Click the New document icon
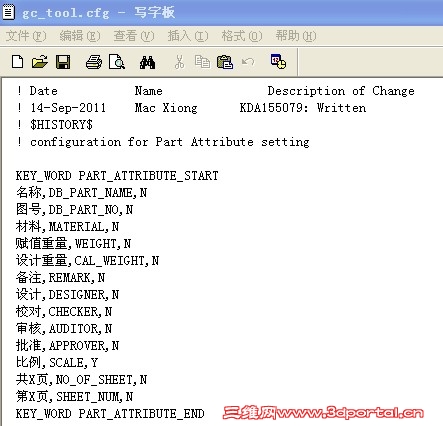443x426 pixels. [x=17, y=62]
